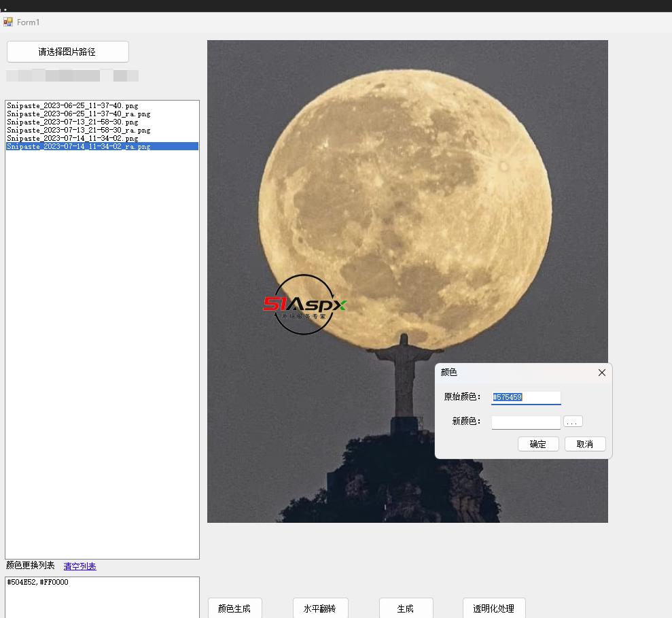Cancel the color dialog with 取消
This screenshot has height=618, width=672.
pyautogui.click(x=584, y=444)
